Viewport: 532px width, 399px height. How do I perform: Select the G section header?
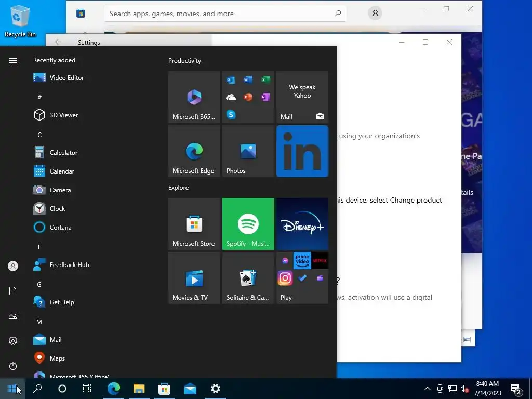point(39,285)
